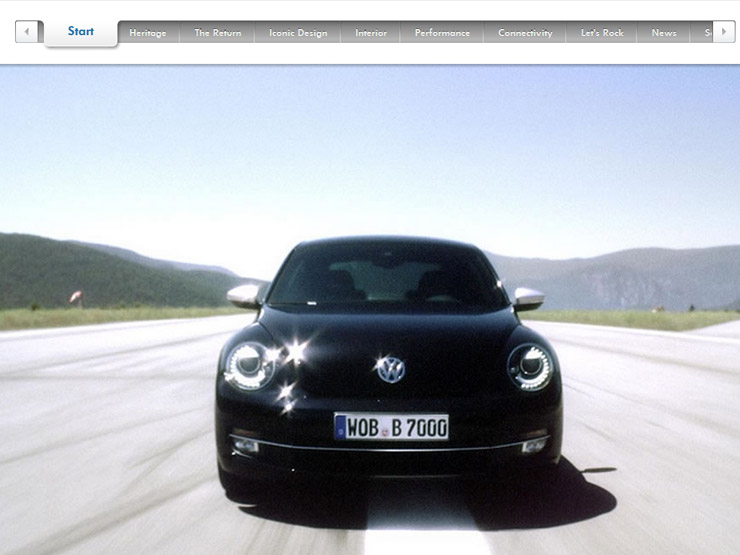The width and height of the screenshot is (740, 555).
Task: Select the Start tab
Action: (x=81, y=32)
